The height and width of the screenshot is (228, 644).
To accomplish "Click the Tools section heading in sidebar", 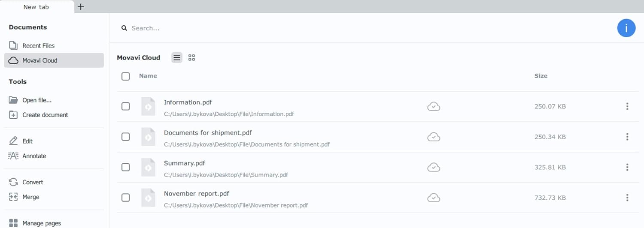I will [x=18, y=81].
